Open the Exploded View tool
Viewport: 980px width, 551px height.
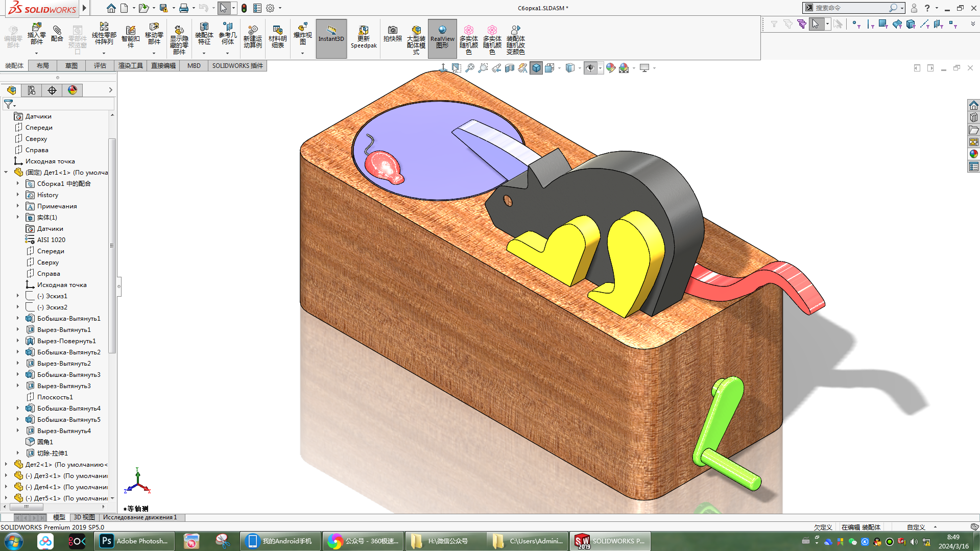pyautogui.click(x=302, y=34)
